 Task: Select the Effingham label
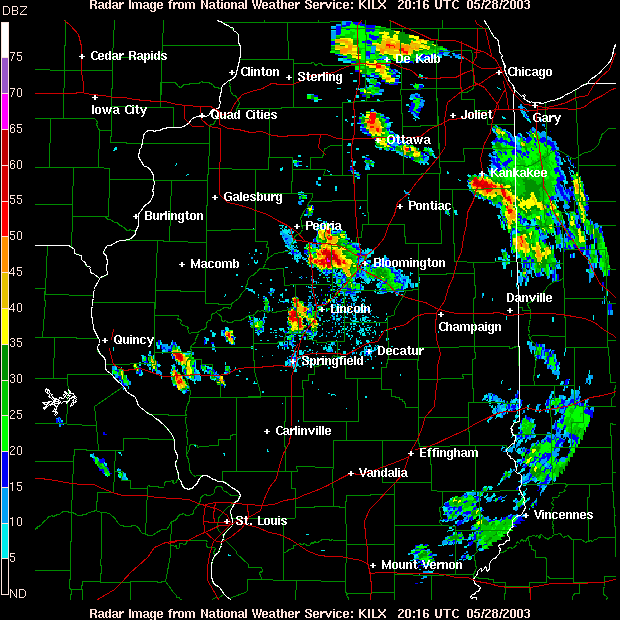pos(449,453)
